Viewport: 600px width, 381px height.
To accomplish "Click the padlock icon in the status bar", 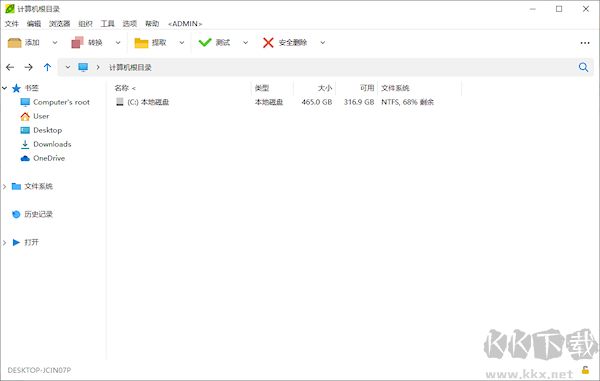I will click(585, 370).
